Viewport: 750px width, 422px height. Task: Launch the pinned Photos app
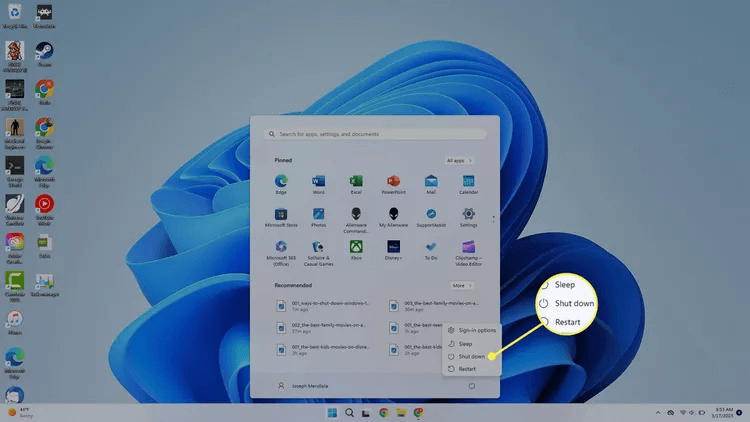(318, 217)
